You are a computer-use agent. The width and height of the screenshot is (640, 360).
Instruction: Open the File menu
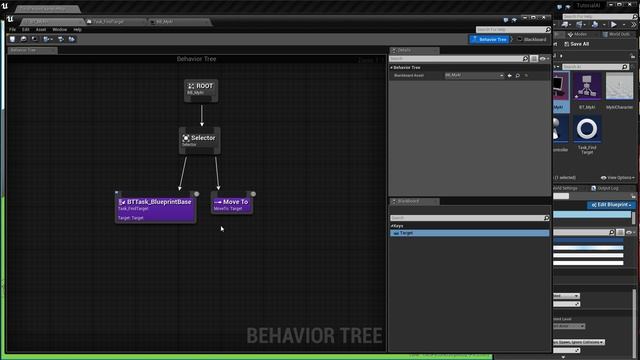13,29
